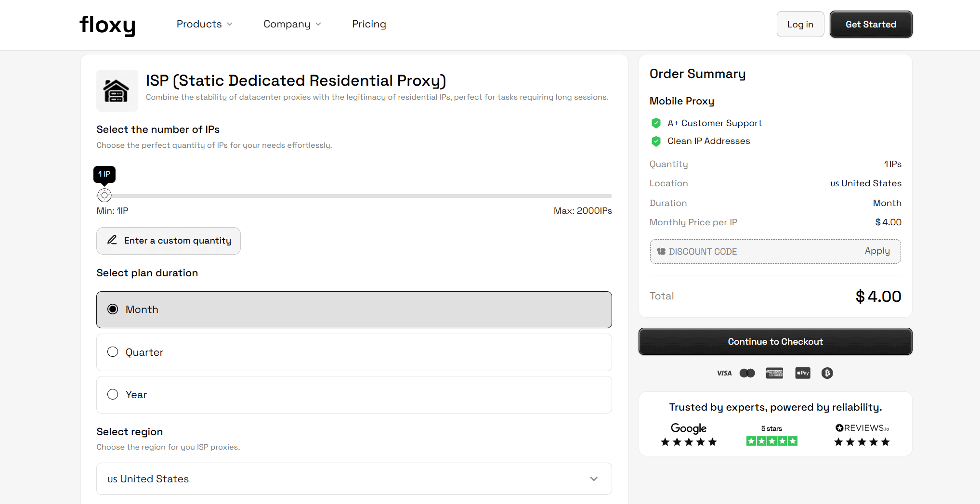Screen dimensions: 980x504
Task: Click the us United States location value
Action: pyautogui.click(x=866, y=183)
